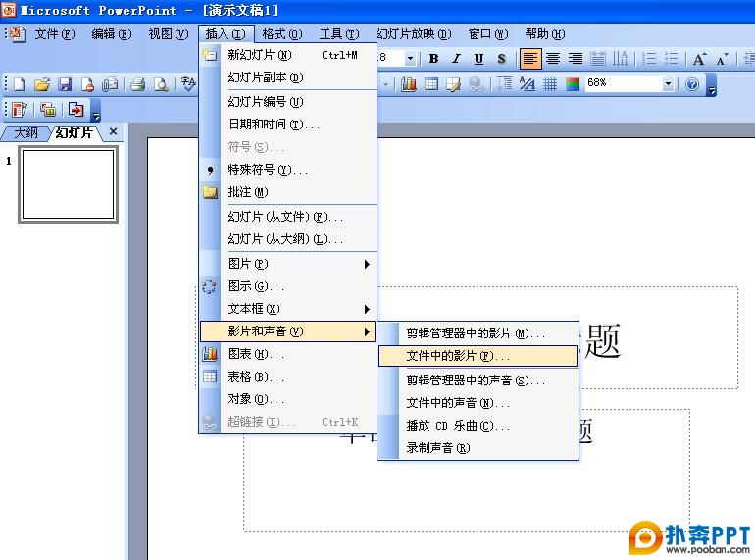Viewport: 755px width, 560px height.
Task: Choose 图示(G) menu entry
Action: point(287,286)
